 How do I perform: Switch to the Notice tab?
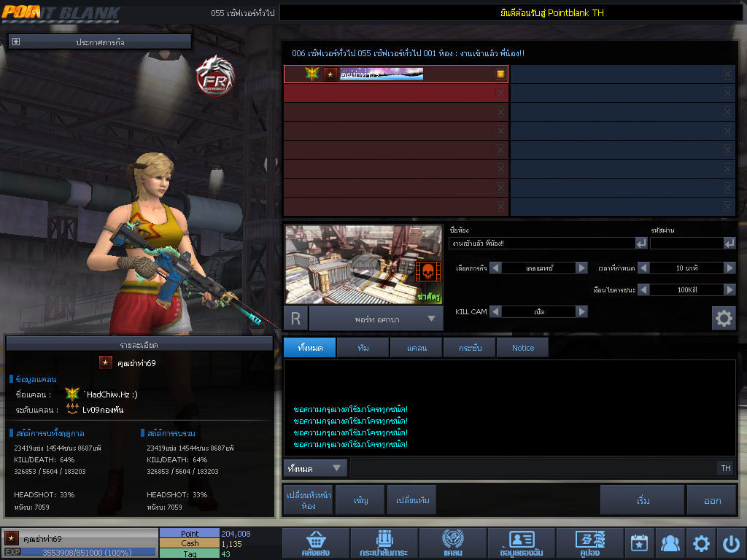coord(522,348)
